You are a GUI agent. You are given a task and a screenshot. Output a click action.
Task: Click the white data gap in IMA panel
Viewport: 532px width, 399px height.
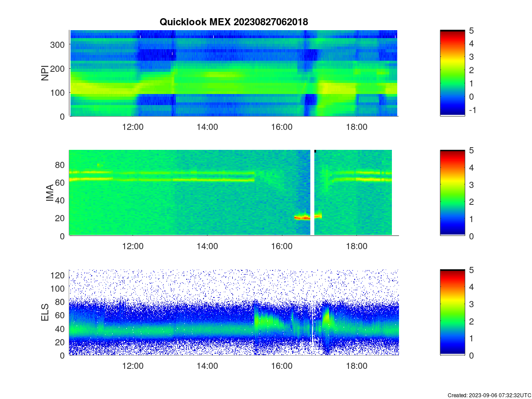[312, 193]
